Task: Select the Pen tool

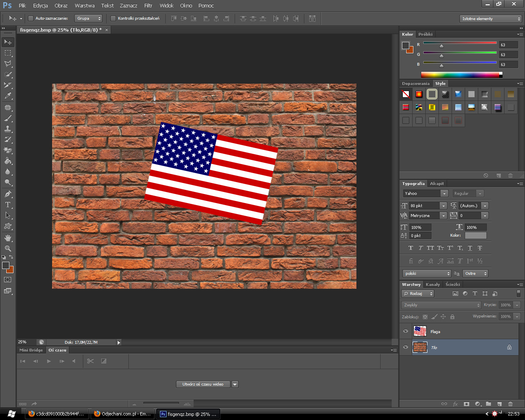Action: pos(8,194)
